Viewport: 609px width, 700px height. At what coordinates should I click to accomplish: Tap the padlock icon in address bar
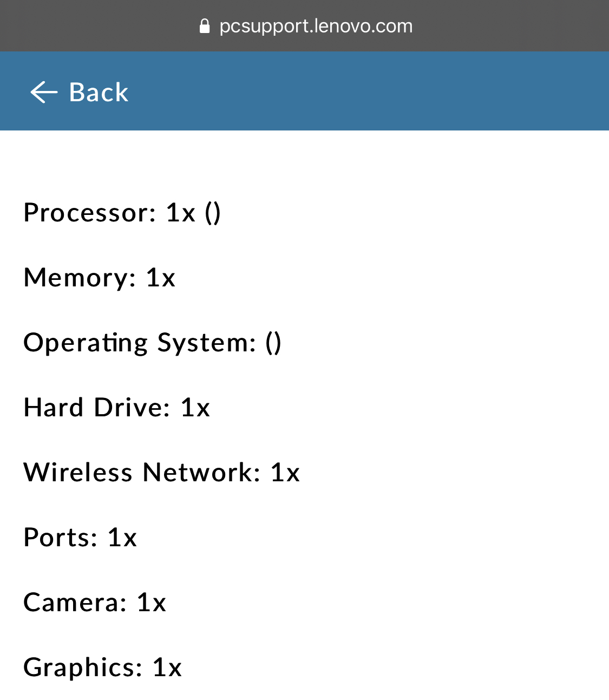coord(205,26)
